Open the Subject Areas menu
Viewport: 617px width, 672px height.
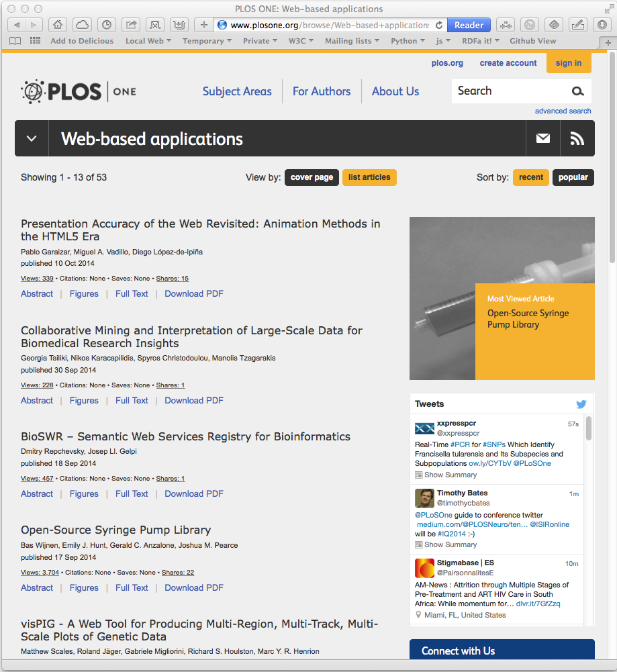237,91
